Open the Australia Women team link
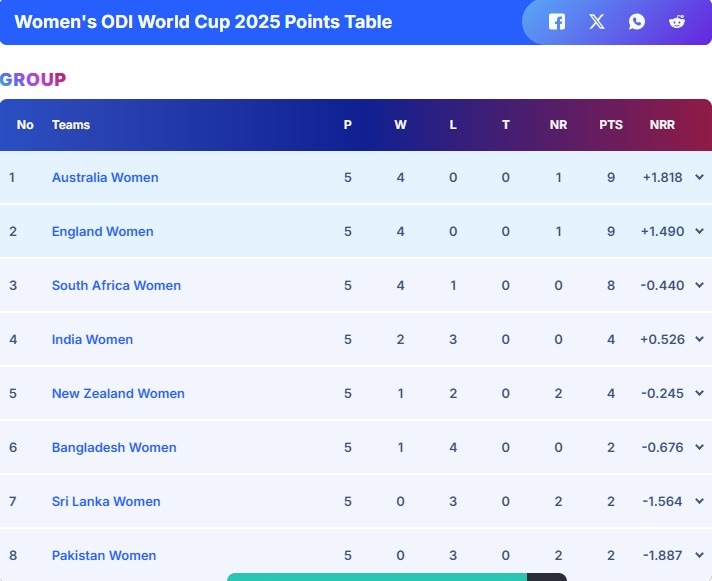 (105, 177)
